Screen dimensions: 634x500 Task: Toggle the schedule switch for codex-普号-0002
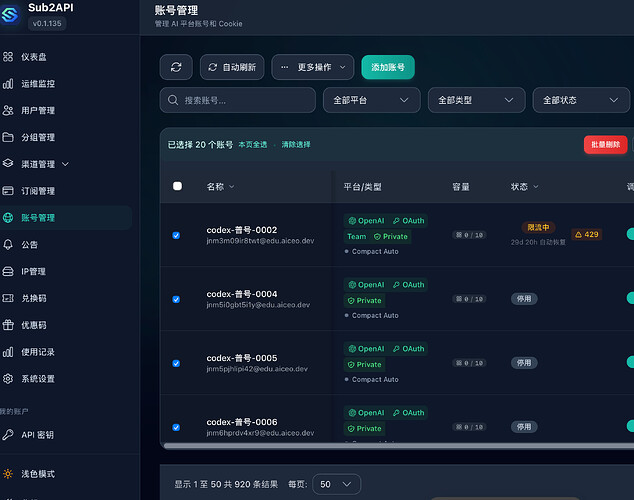(x=630, y=234)
